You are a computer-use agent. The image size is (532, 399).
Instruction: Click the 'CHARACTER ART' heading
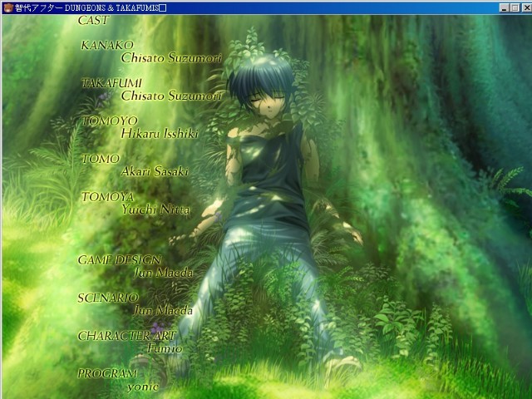[x=126, y=336]
